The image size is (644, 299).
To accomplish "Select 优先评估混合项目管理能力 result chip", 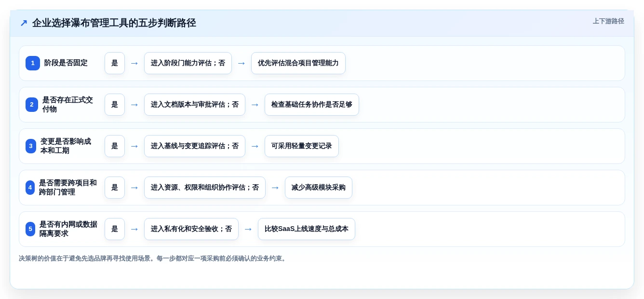I will point(298,63).
